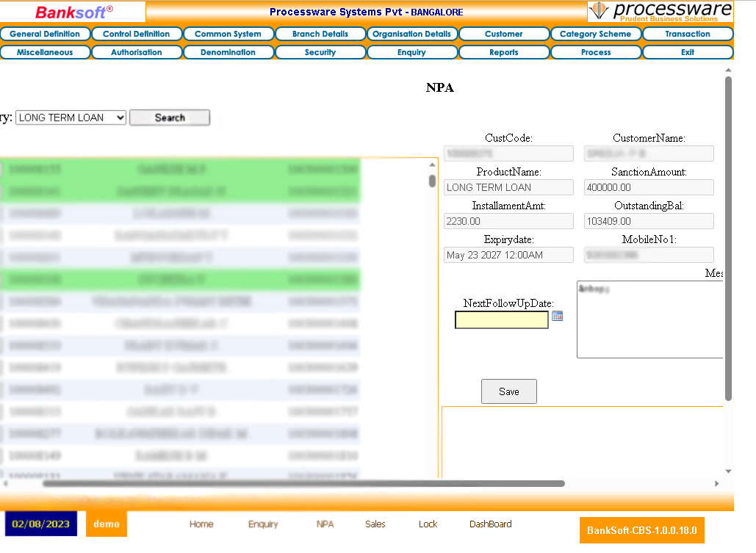Open the footer NPA link
This screenshot has height=553, width=756.
click(325, 524)
